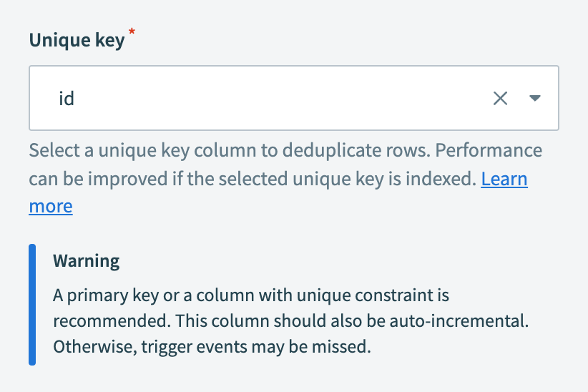This screenshot has height=392, width=588.
Task: Clear the selected id value with X
Action: coord(500,99)
